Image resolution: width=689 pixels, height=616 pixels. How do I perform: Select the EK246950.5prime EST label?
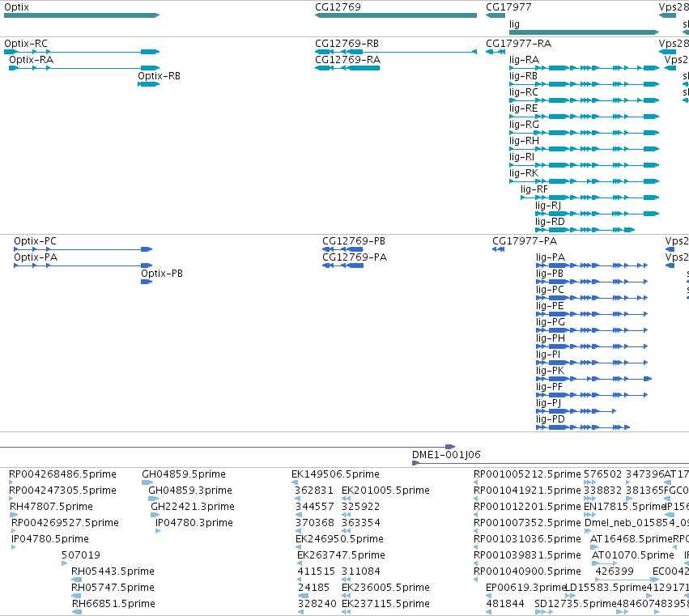340,539
